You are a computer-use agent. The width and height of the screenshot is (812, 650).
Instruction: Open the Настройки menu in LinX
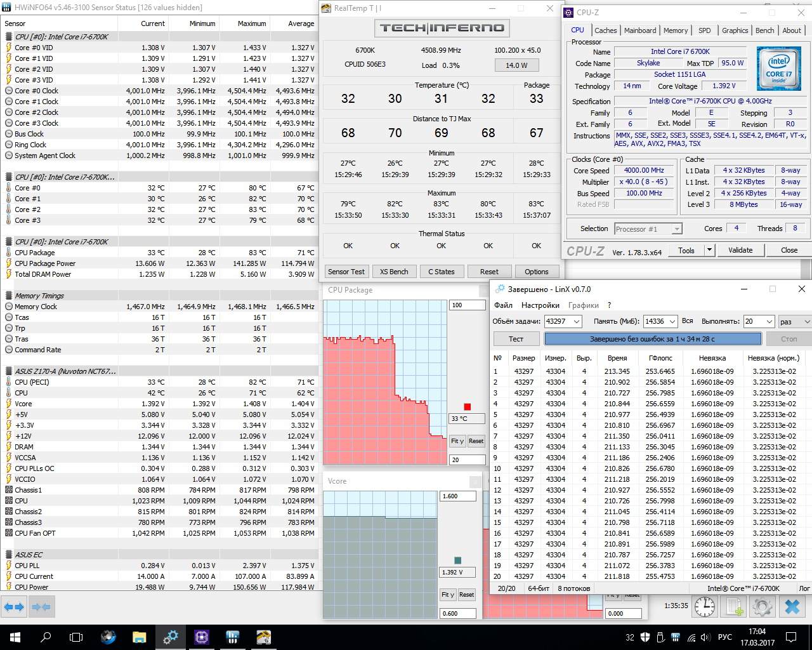click(x=540, y=305)
